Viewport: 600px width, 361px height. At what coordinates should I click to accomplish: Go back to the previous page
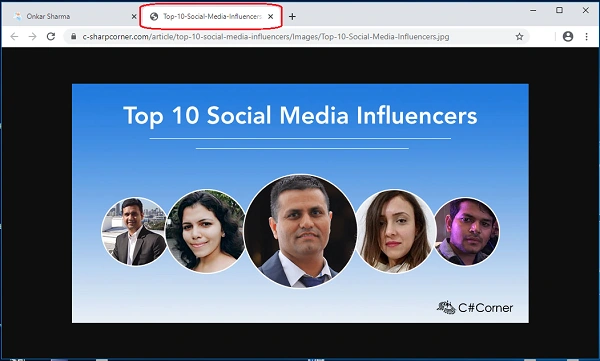tap(14, 37)
